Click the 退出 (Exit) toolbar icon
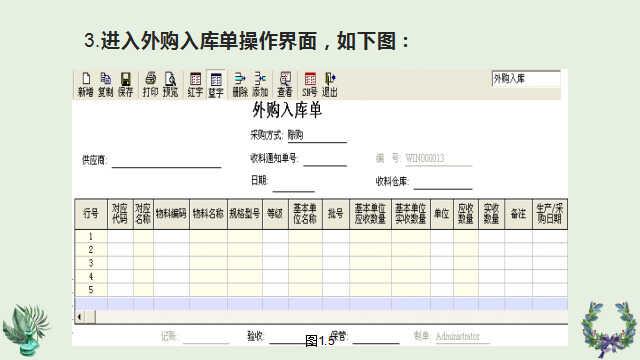The width and height of the screenshot is (640, 360). point(330,85)
